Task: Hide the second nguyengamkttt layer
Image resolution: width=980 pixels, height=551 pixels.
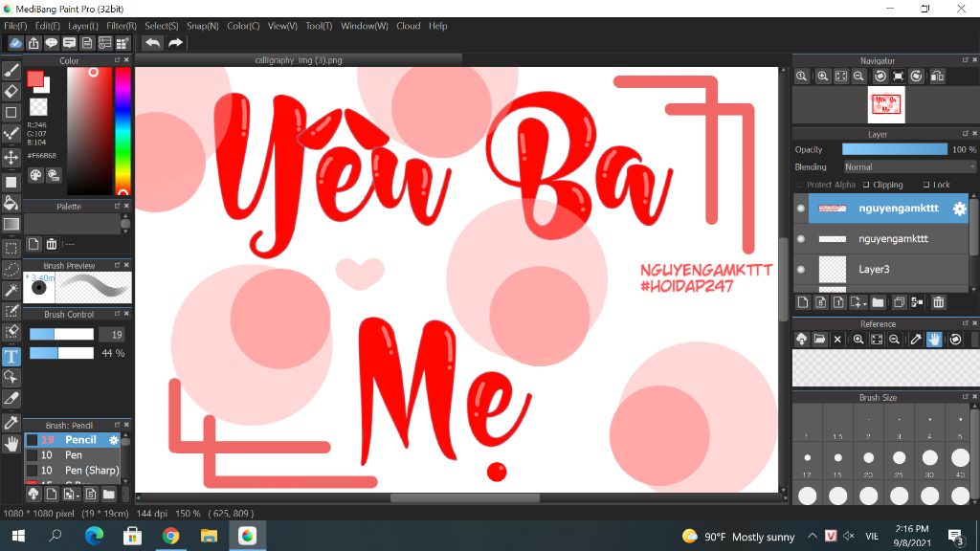Action: [801, 238]
